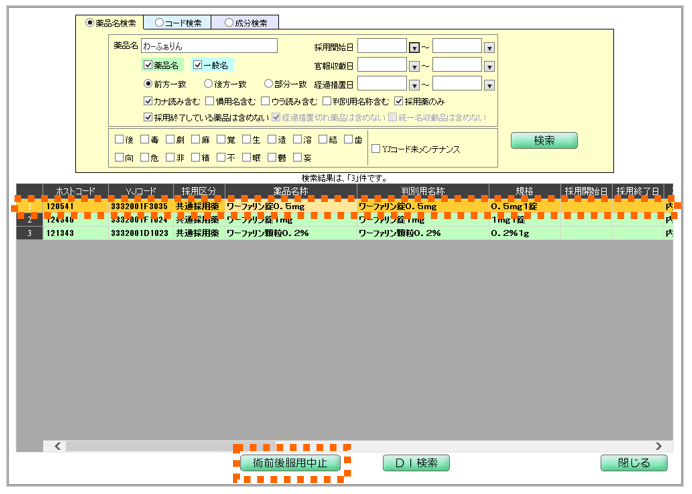Check the YJコード未メンテナンス option

pyautogui.click(x=376, y=149)
